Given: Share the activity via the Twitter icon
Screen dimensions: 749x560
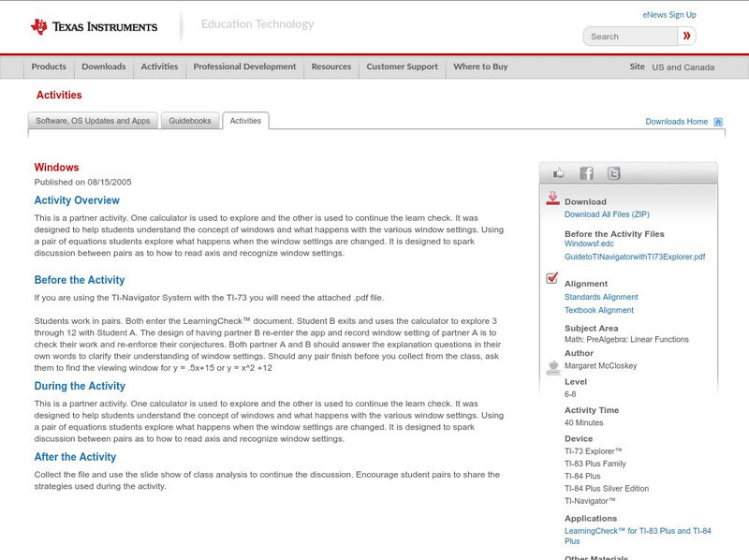Looking at the screenshot, I should [x=613, y=173].
